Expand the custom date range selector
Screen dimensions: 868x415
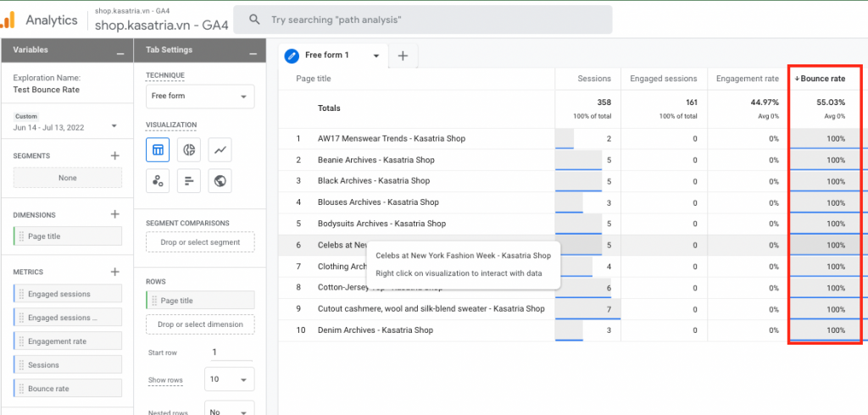[114, 127]
